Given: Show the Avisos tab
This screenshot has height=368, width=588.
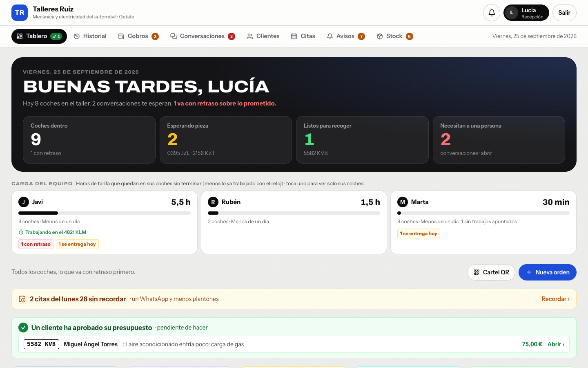Looking at the screenshot, I should (346, 36).
